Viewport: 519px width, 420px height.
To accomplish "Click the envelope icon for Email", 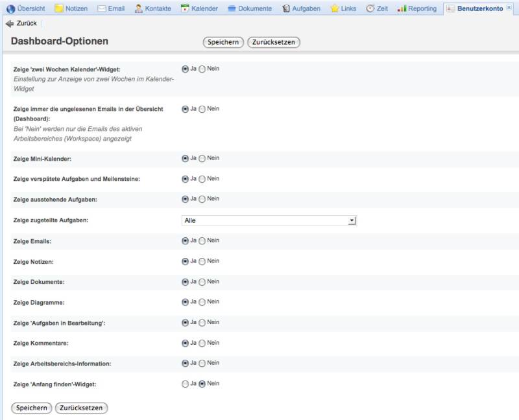I will pos(102,8).
